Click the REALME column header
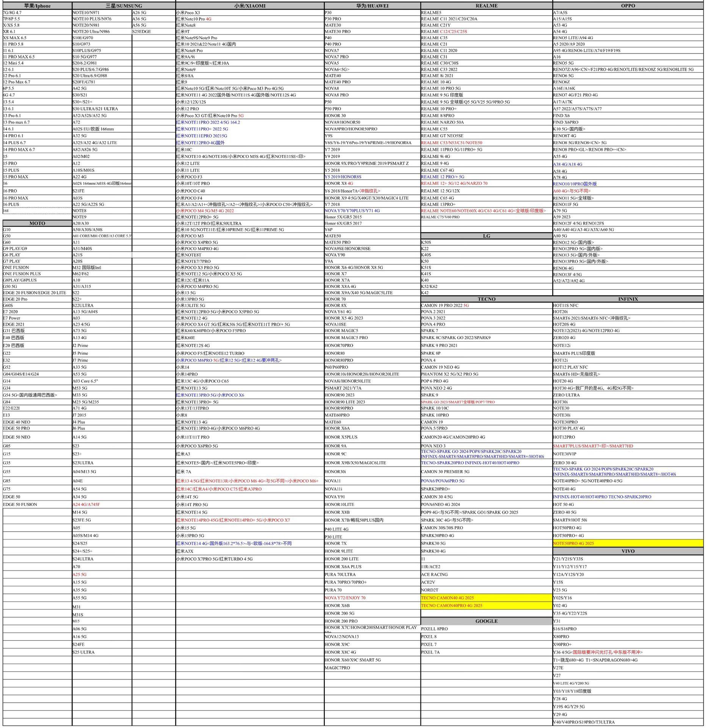Viewport: 706px width, 728px height. [487, 6]
